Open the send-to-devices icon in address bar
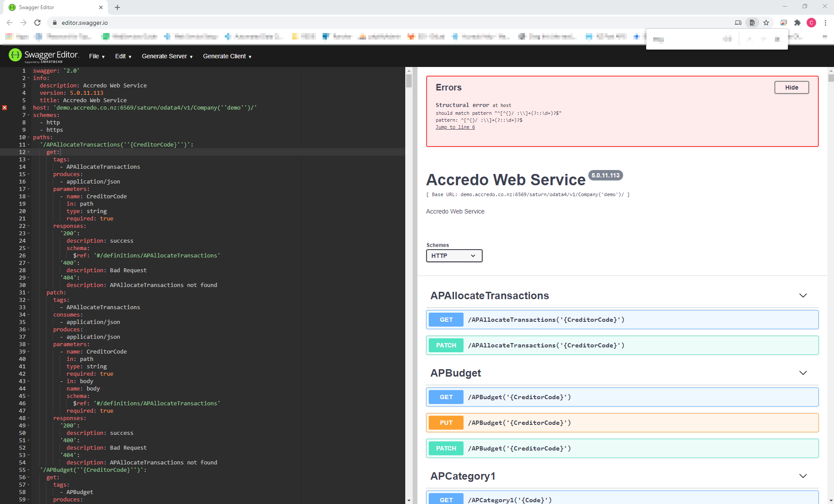 [738, 23]
